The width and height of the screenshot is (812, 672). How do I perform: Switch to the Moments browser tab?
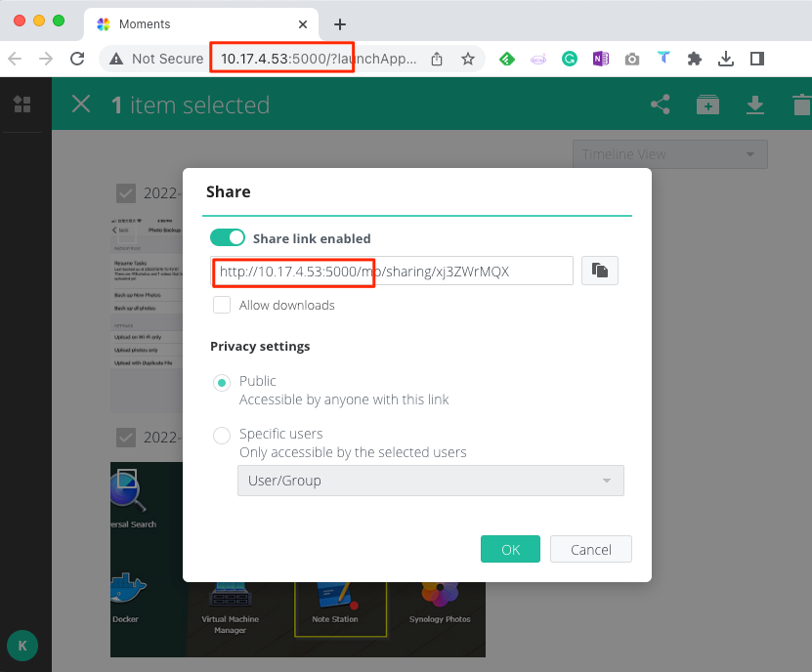pos(195,23)
